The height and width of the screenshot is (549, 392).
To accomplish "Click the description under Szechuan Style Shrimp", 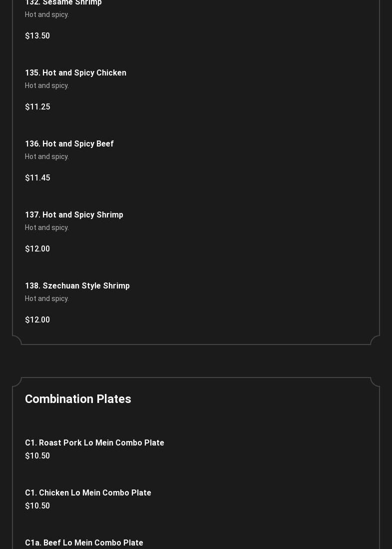I will 47,299.
